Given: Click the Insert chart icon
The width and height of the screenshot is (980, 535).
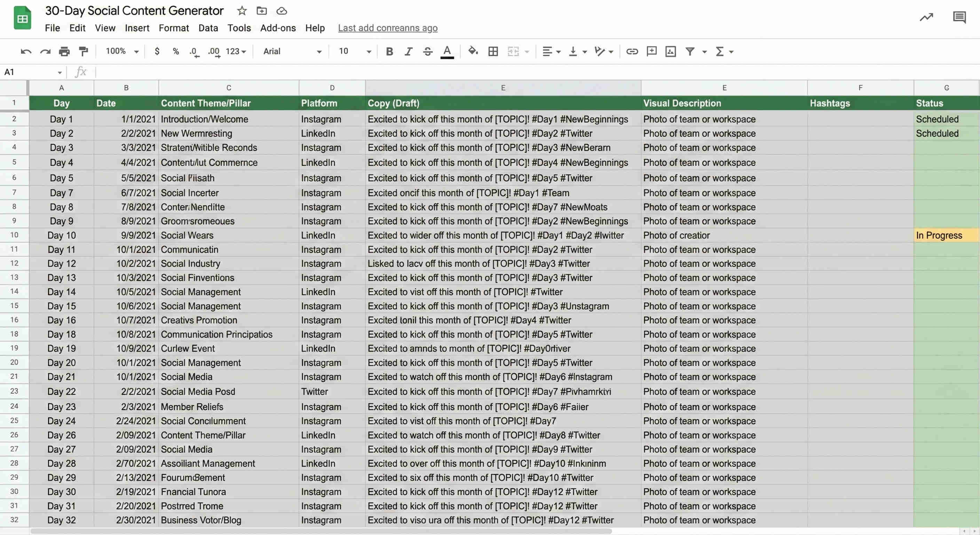Looking at the screenshot, I should click(671, 52).
